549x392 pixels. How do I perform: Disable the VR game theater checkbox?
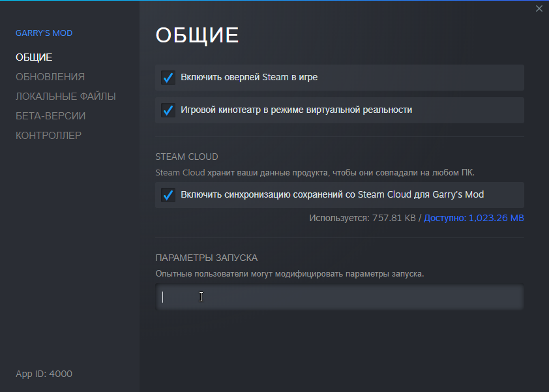(168, 110)
